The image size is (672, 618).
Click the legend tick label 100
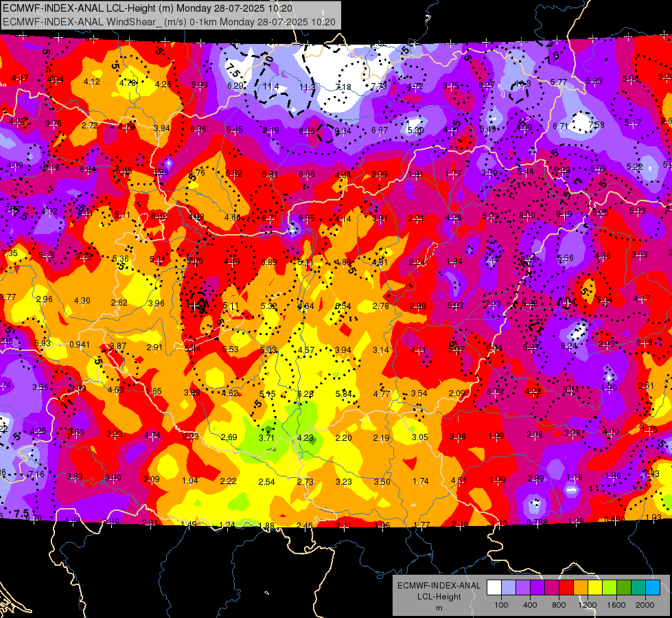click(501, 605)
